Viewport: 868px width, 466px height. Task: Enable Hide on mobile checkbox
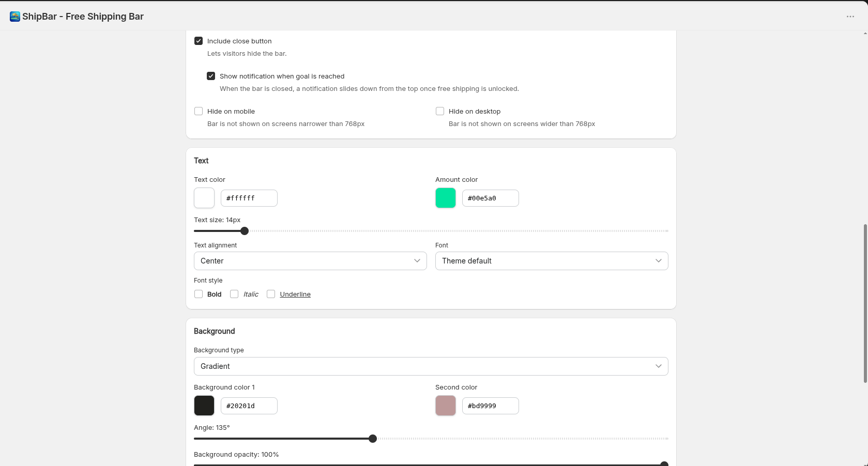point(199,111)
